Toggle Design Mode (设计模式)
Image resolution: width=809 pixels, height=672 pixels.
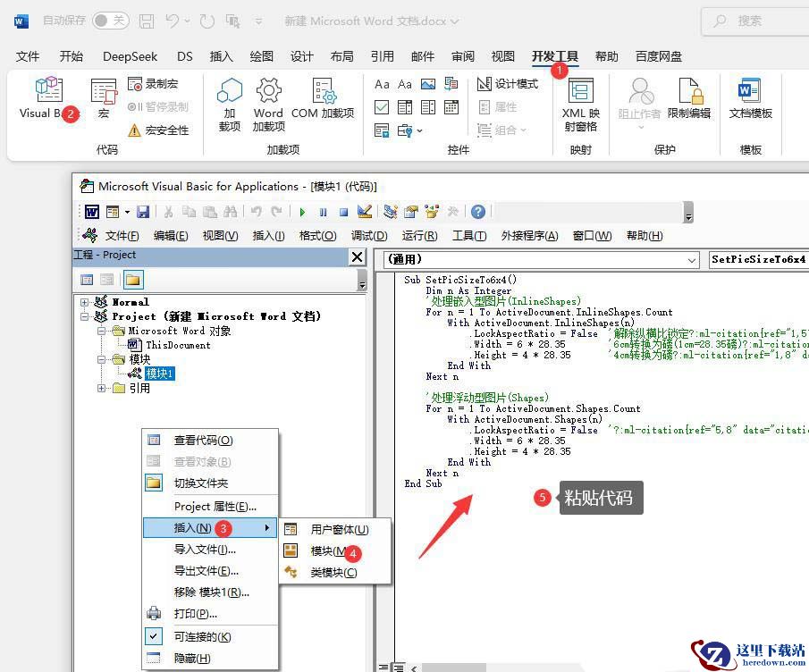click(508, 83)
